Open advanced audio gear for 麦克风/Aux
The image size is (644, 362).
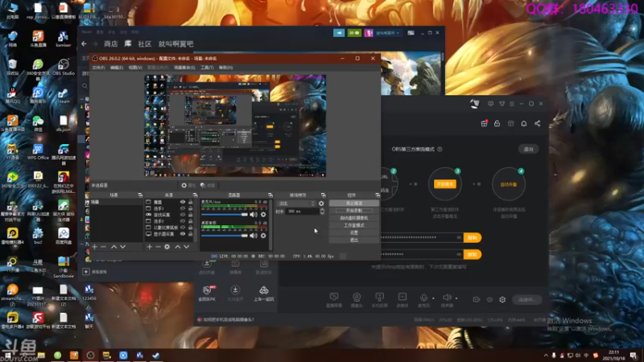[263, 215]
